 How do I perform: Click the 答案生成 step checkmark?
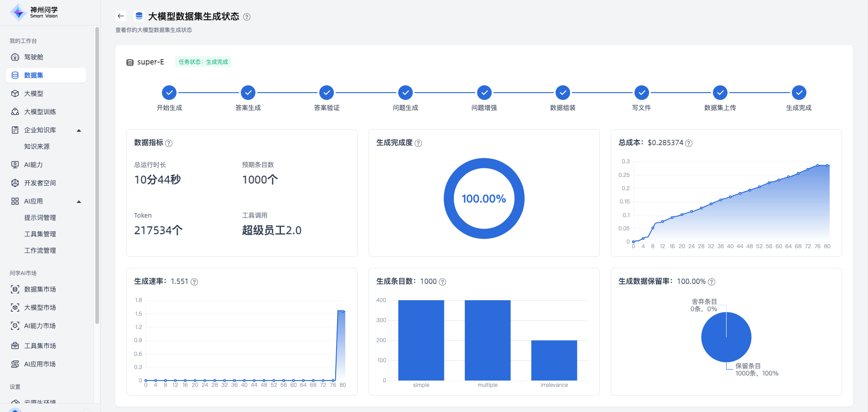tap(248, 93)
